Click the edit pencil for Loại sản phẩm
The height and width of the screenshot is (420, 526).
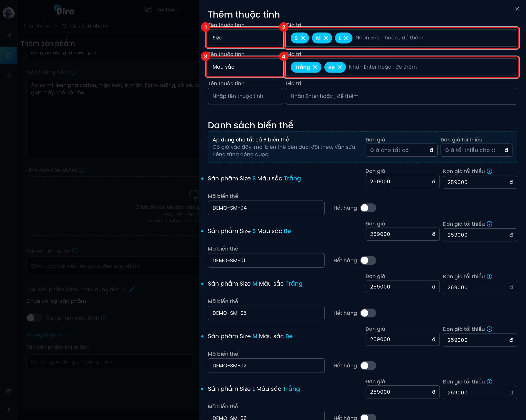point(132,289)
